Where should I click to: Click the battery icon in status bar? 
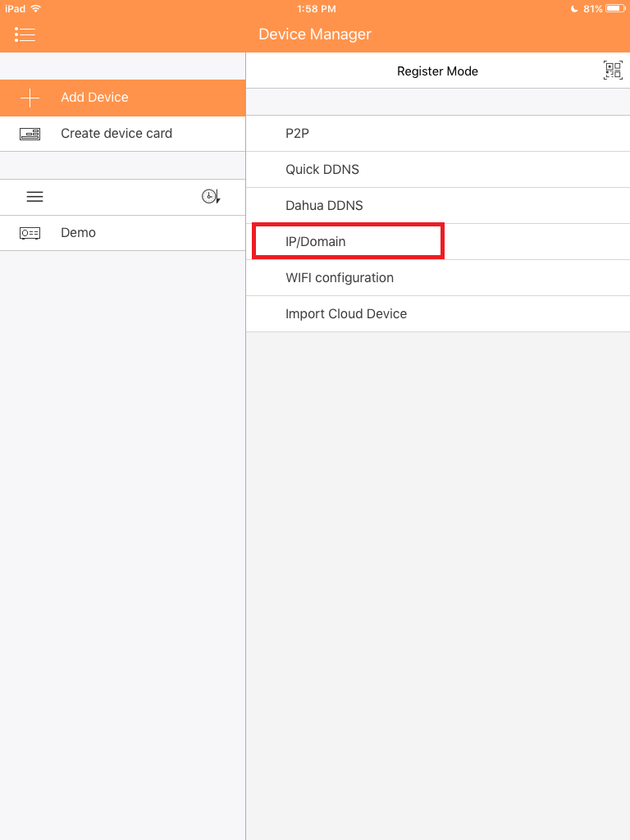[615, 8]
